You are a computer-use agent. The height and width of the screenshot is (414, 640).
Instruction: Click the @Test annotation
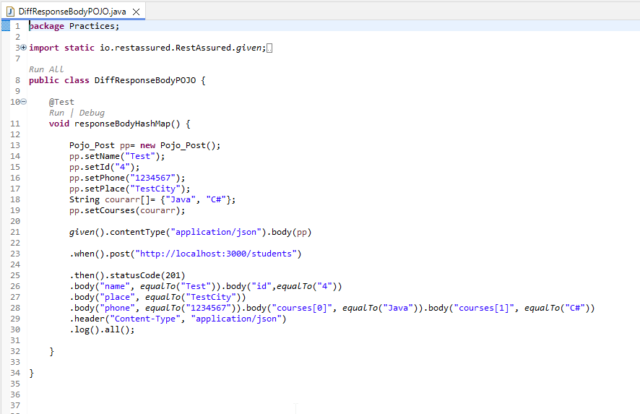(62, 102)
